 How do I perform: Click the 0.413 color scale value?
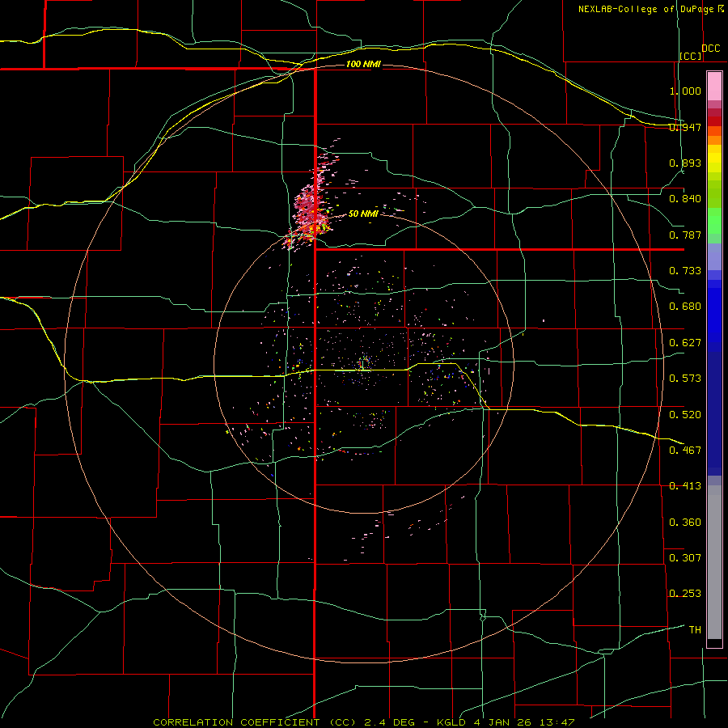685,486
